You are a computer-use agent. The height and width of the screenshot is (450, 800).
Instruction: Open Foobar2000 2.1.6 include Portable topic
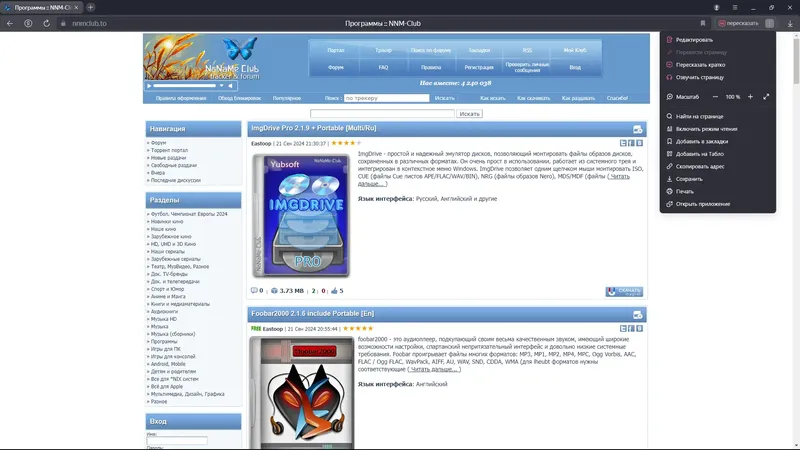pyautogui.click(x=312, y=313)
